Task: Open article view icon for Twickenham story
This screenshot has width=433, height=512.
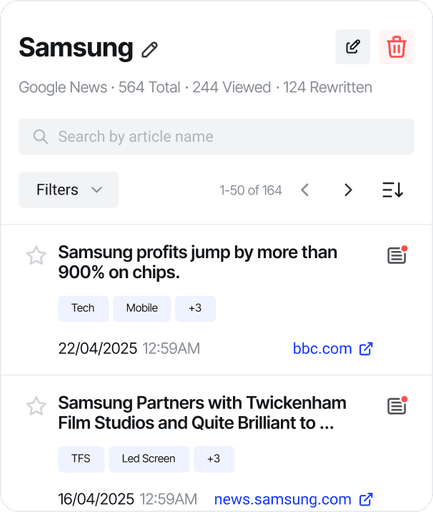Action: point(397,406)
